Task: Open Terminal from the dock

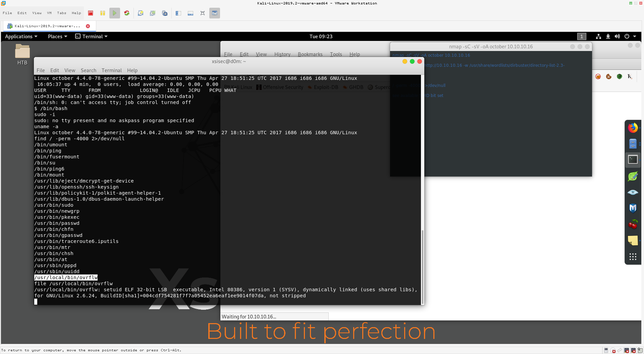Action: click(x=633, y=159)
